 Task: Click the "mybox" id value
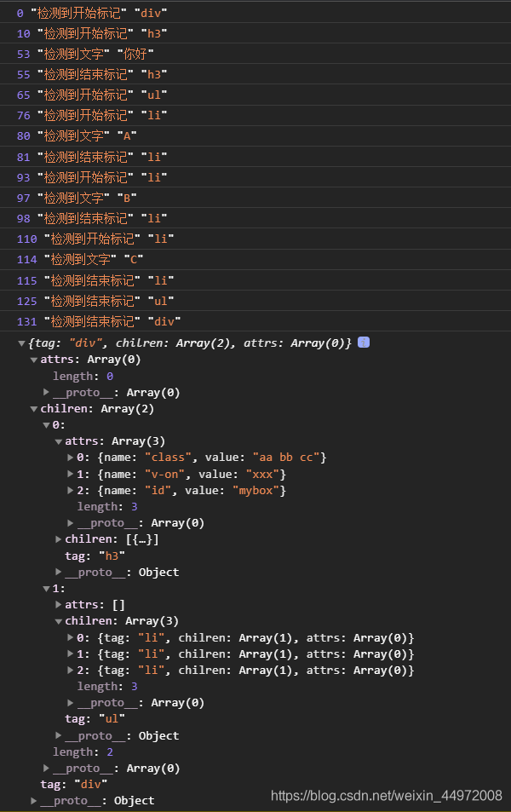point(255,491)
